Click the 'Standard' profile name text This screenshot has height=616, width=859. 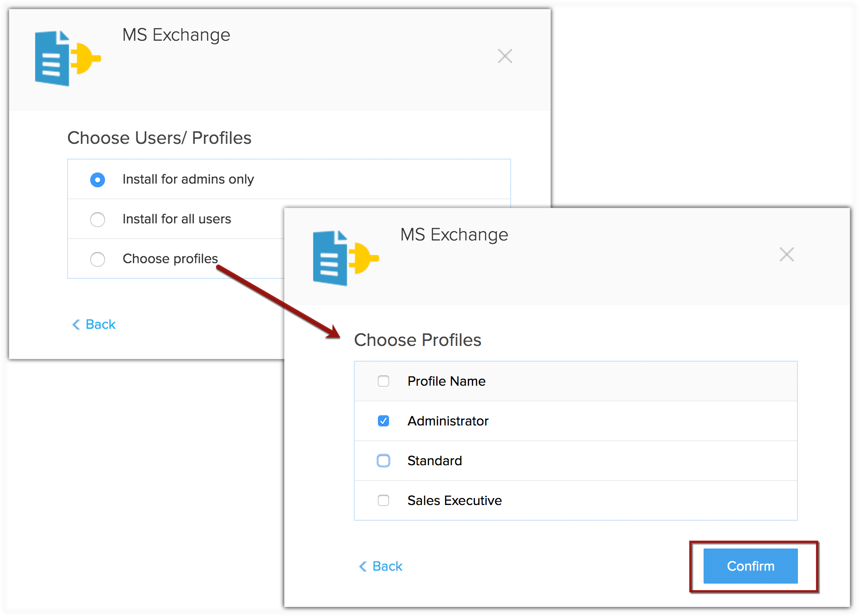pyautogui.click(x=434, y=461)
